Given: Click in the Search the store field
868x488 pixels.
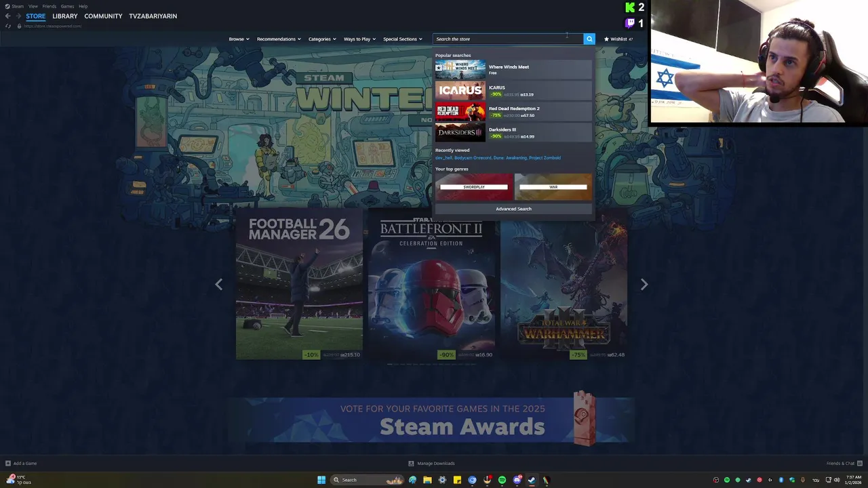Looking at the screenshot, I should [508, 39].
